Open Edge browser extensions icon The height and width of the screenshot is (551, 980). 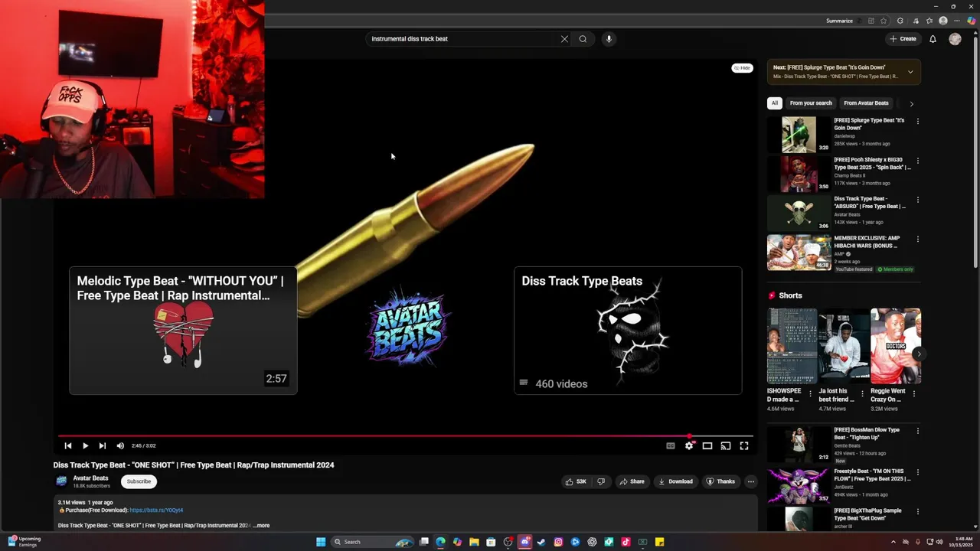click(x=900, y=21)
